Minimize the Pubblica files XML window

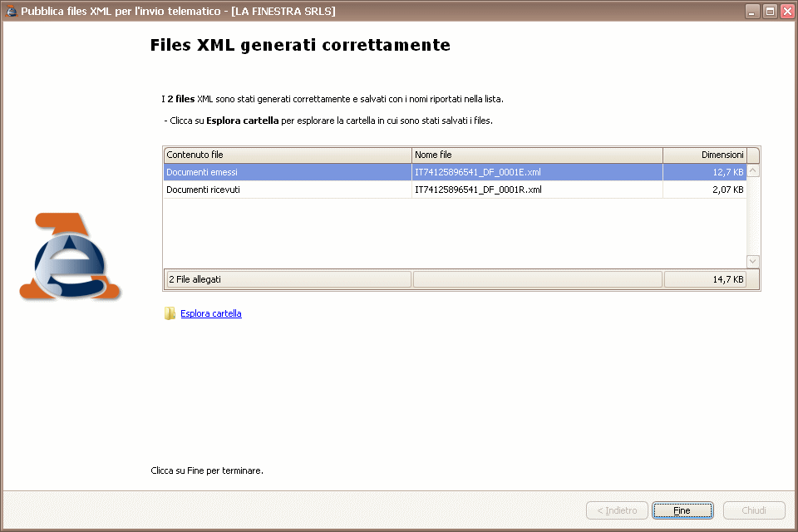pyautogui.click(x=752, y=12)
